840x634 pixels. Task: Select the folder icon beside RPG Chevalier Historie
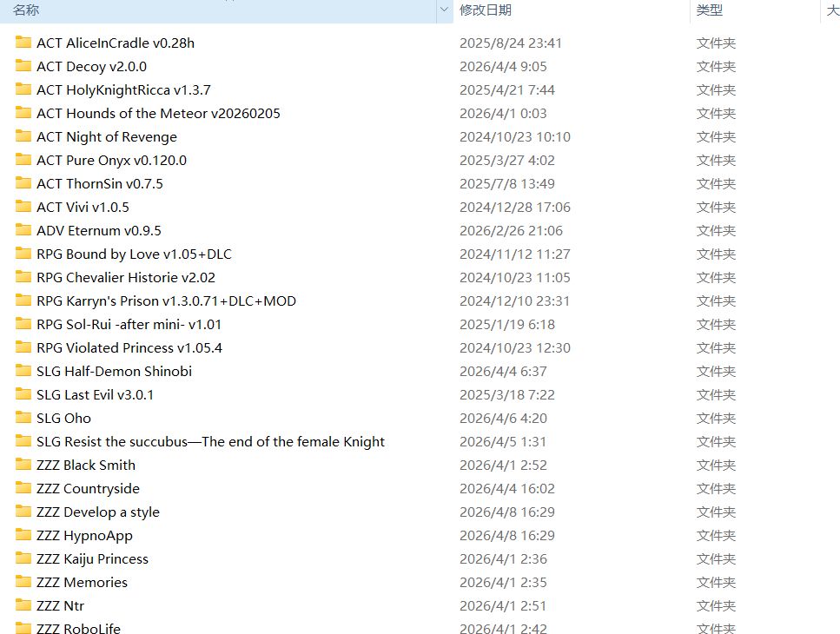(23, 277)
